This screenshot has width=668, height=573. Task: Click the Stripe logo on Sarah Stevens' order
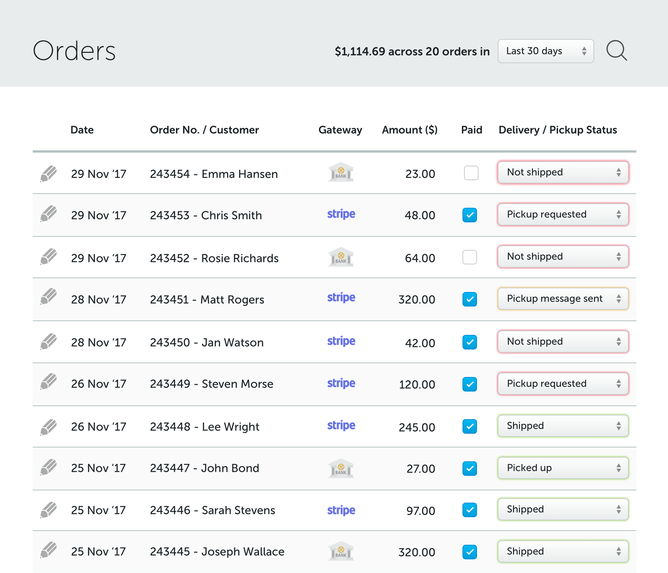341,510
